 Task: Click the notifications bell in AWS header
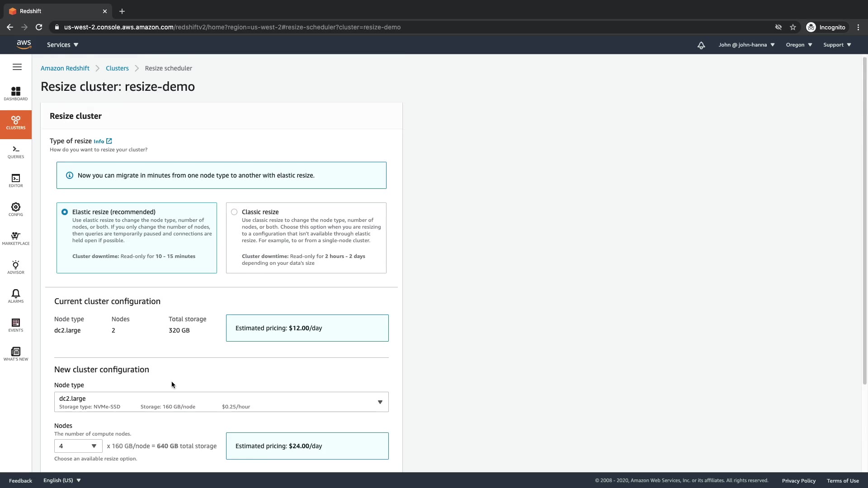[701, 45]
